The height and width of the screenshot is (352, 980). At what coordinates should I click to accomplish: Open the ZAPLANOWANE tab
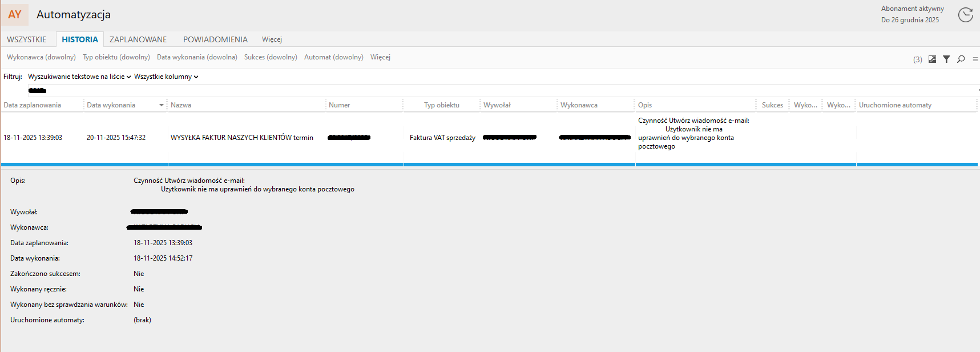tap(138, 39)
